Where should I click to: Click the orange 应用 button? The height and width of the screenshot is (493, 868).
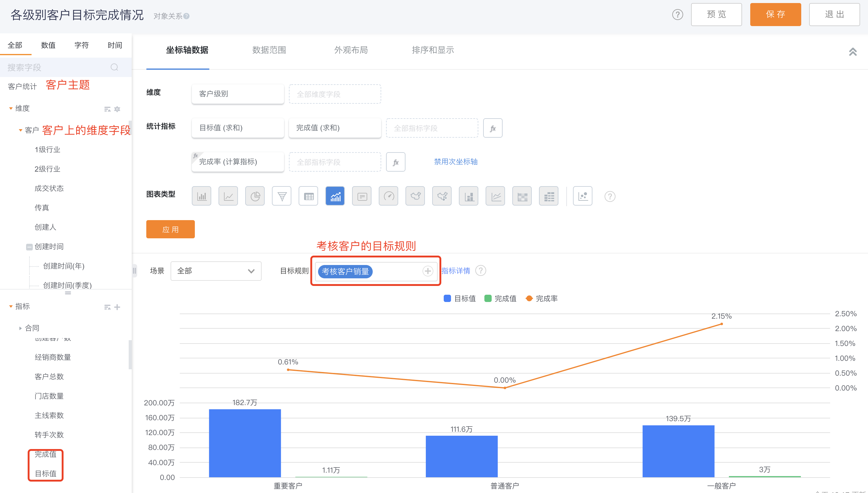171,229
